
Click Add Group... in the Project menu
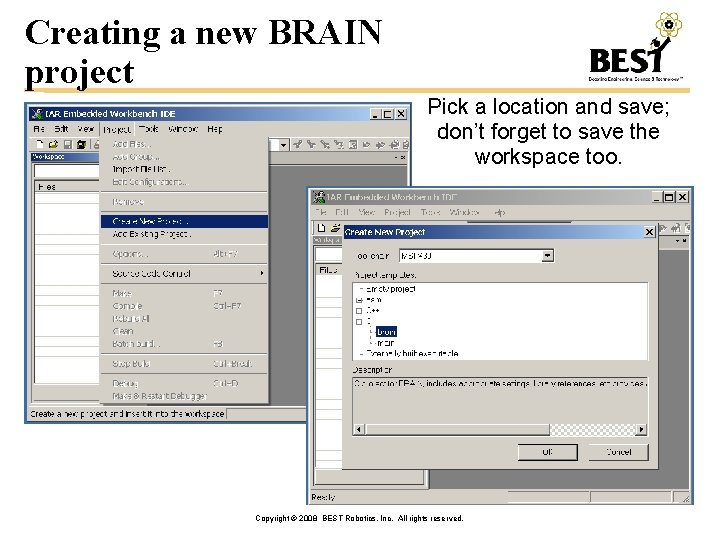tap(184, 157)
